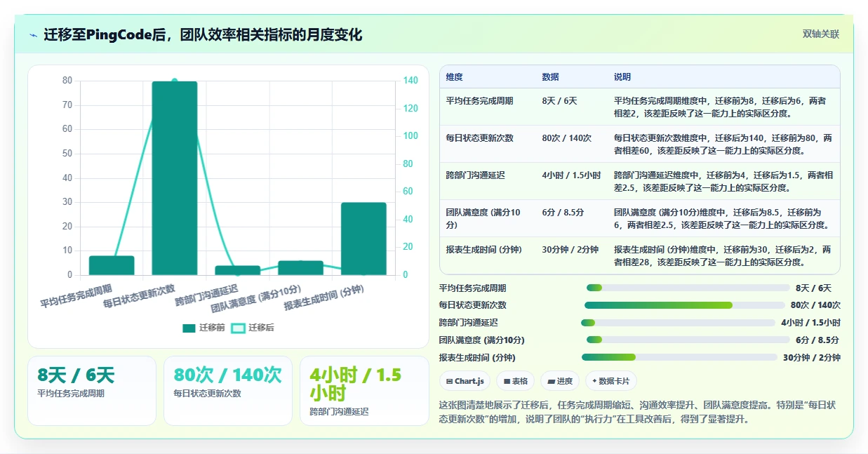Viewport: 868px width, 454px height.
Task: Select the Chart.js pill tag
Action: click(x=465, y=381)
